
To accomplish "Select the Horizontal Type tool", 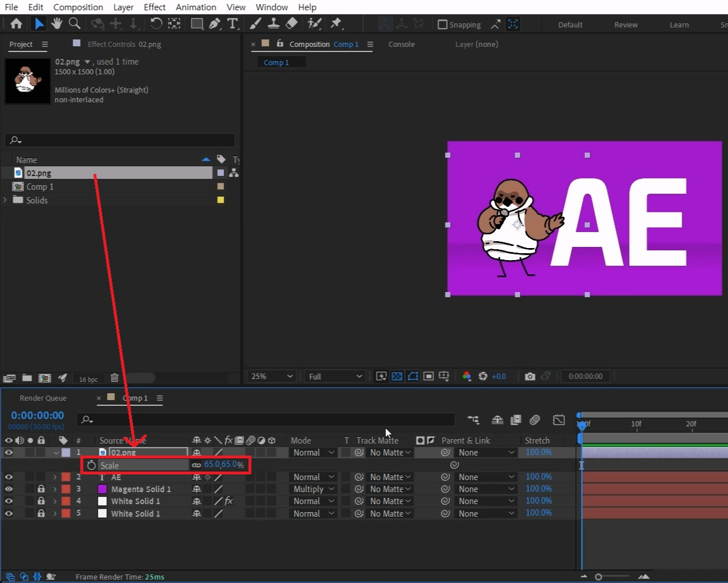I will point(232,23).
